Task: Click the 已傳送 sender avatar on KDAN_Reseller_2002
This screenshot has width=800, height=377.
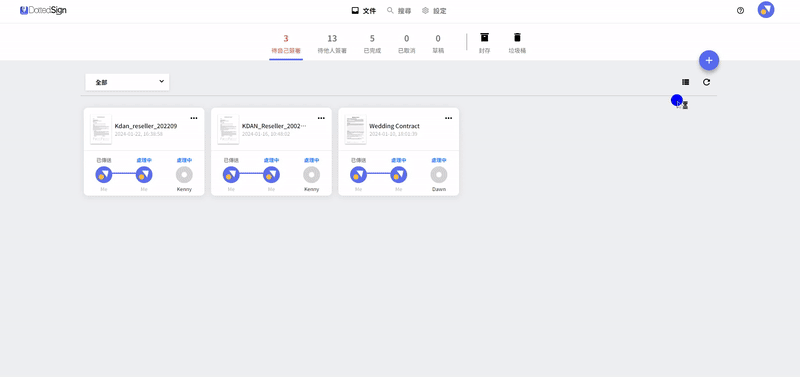Action: pos(231,174)
